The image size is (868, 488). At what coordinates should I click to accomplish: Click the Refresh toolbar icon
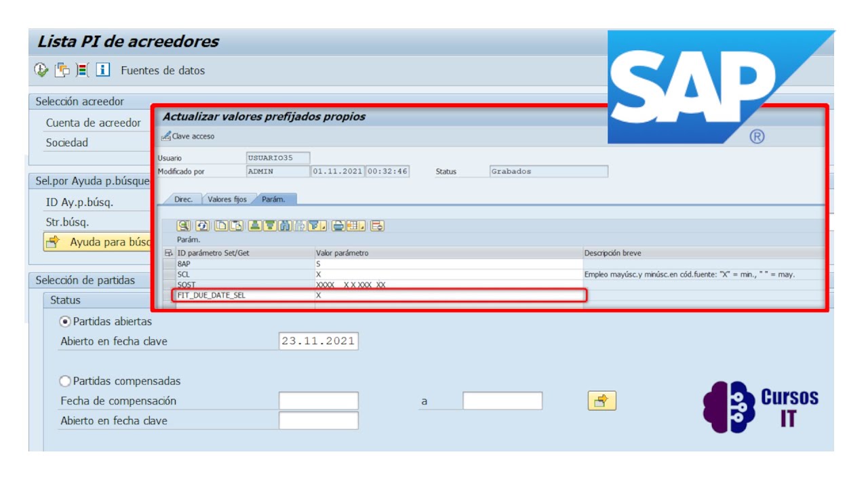[x=202, y=226]
